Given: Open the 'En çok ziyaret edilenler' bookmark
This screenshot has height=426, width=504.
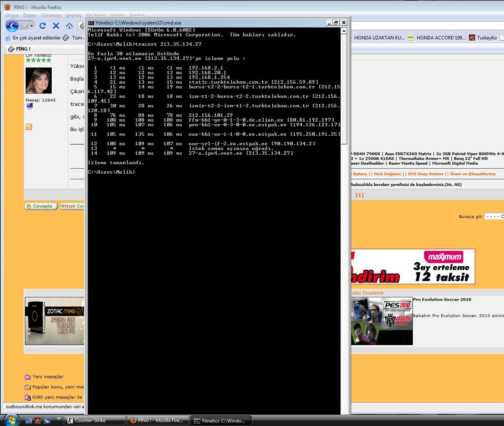Looking at the screenshot, I should pos(33,38).
